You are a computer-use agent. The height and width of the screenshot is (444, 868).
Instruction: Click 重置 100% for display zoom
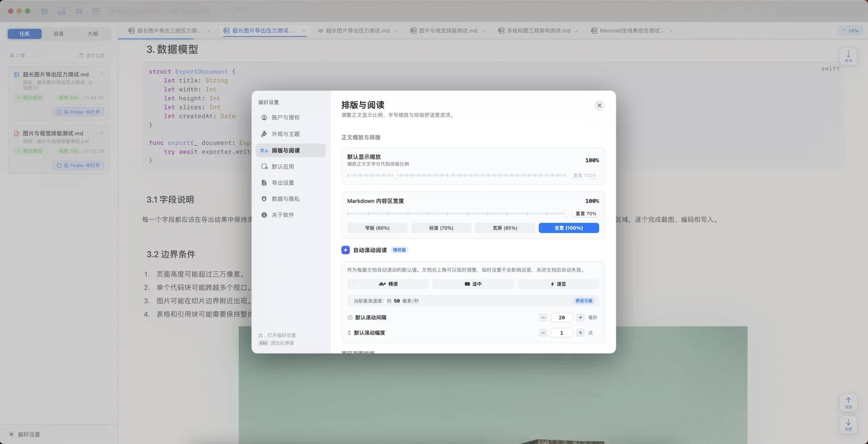tap(585, 175)
